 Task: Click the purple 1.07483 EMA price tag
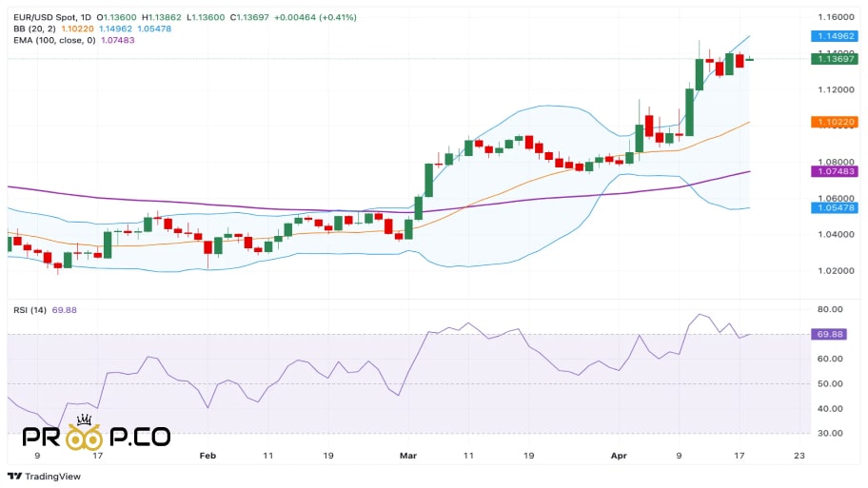point(837,171)
